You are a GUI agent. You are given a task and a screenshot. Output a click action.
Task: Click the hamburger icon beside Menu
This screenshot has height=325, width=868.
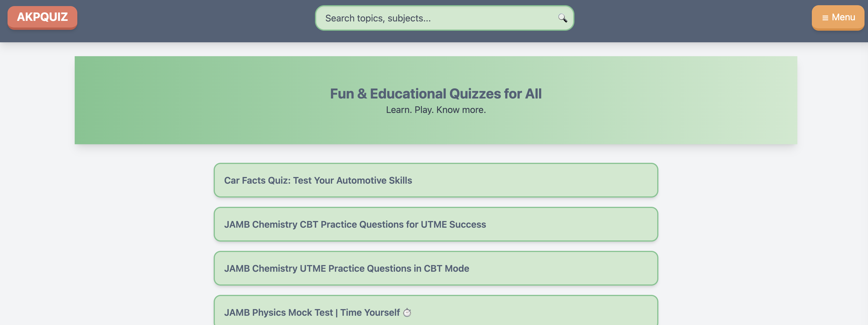point(825,18)
